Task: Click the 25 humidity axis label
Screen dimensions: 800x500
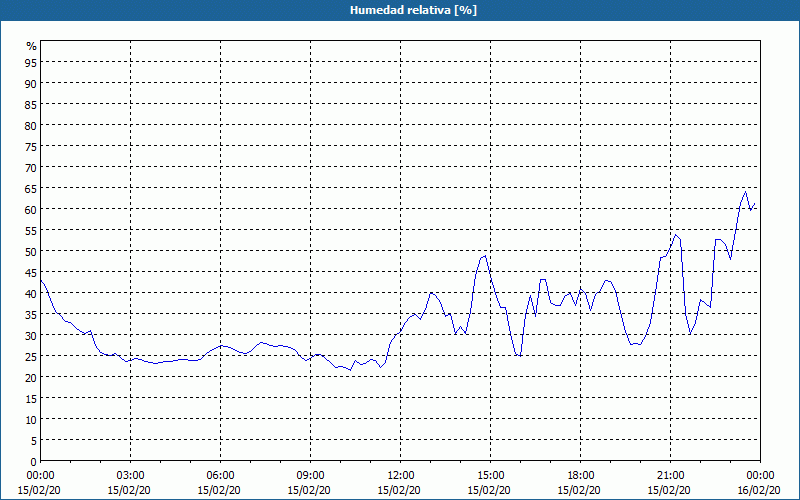Action: (31, 357)
